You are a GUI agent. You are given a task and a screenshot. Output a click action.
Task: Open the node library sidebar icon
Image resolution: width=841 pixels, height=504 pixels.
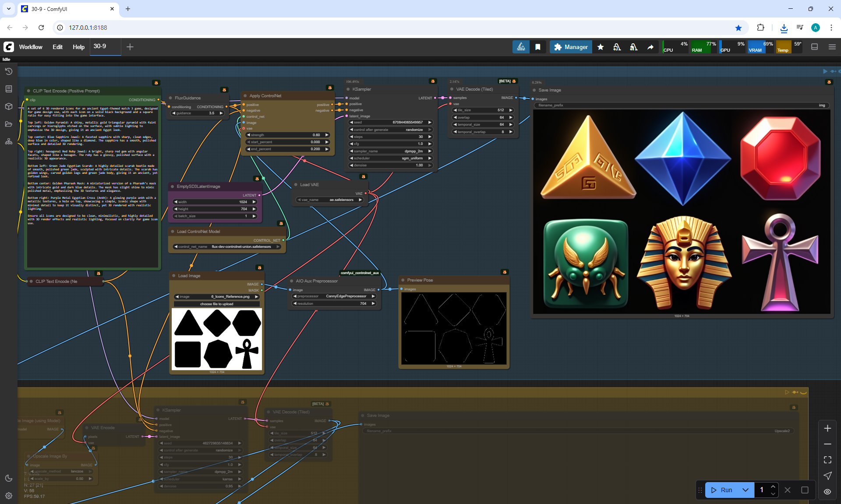pos(8,89)
